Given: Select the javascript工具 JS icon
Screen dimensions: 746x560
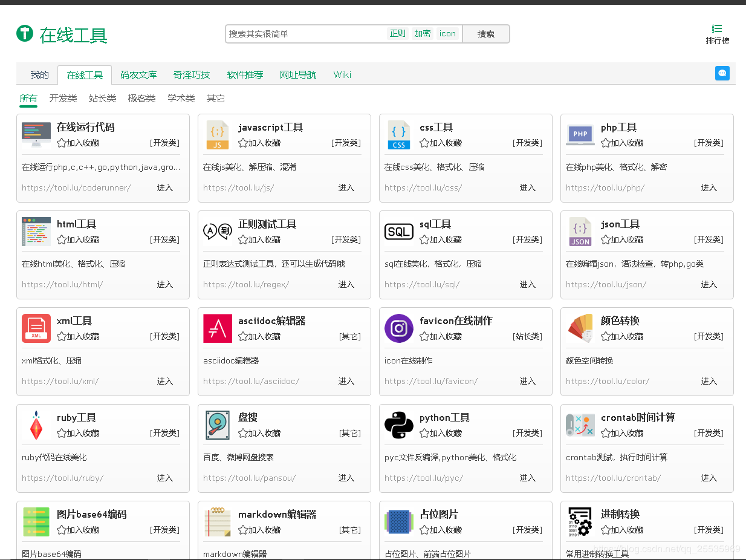Looking at the screenshot, I should 218,134.
